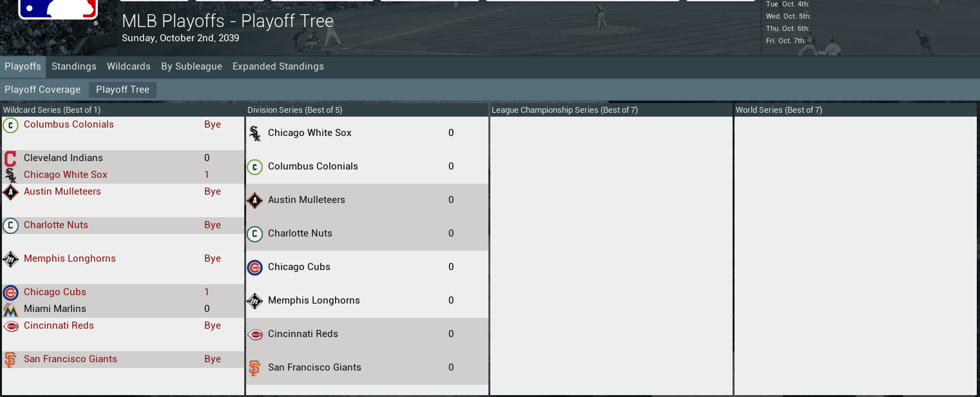The height and width of the screenshot is (397, 980).
Task: Switch to Playoff Coverage view
Action: click(43, 90)
